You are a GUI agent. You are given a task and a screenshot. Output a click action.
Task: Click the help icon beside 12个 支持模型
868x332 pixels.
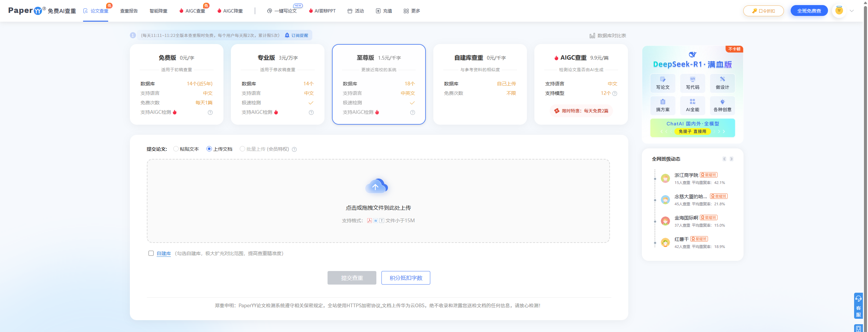615,94
